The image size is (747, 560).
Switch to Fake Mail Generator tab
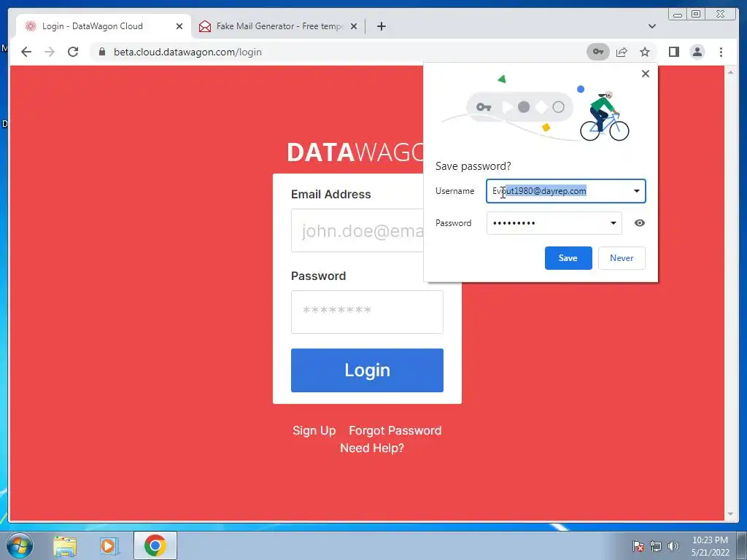pyautogui.click(x=279, y=26)
